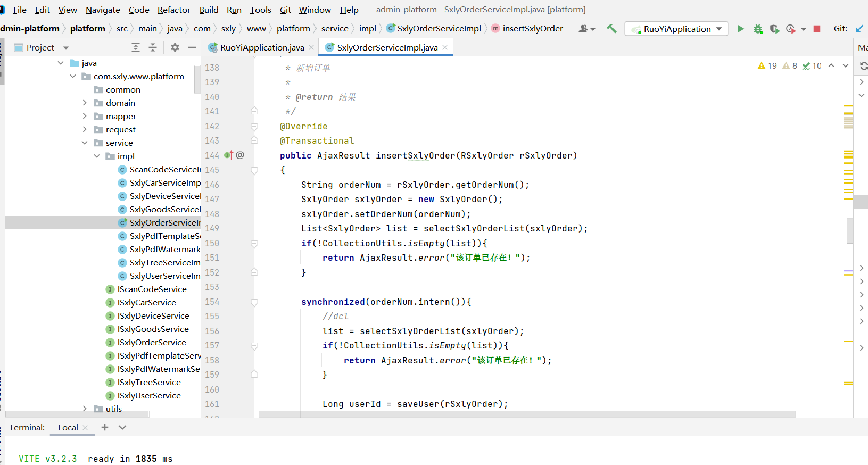Image resolution: width=868 pixels, height=465 pixels.
Task: Expand the domain package
Action: click(85, 103)
